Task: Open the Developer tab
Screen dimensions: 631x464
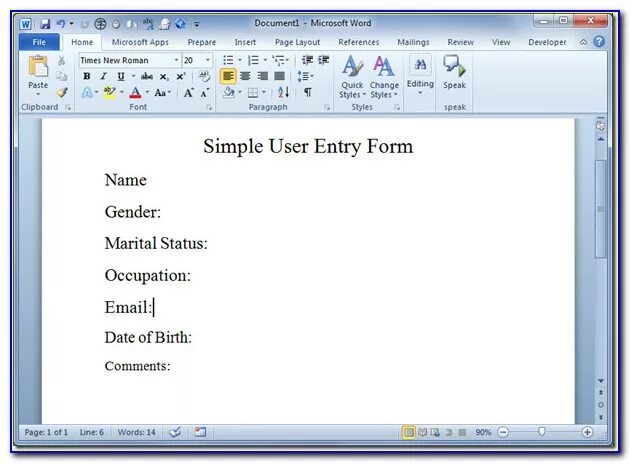Action: tap(547, 42)
